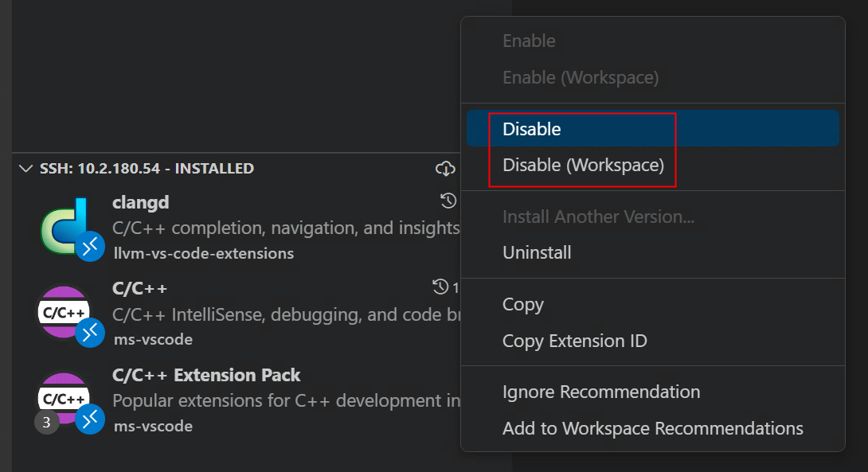Open the clangd extension by its title
The image size is (868, 472).
click(141, 202)
